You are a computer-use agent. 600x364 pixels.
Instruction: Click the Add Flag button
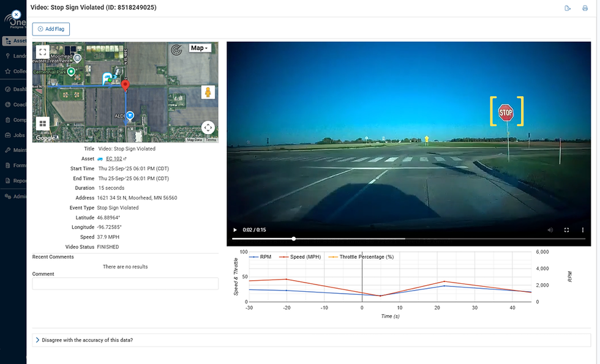click(x=51, y=29)
